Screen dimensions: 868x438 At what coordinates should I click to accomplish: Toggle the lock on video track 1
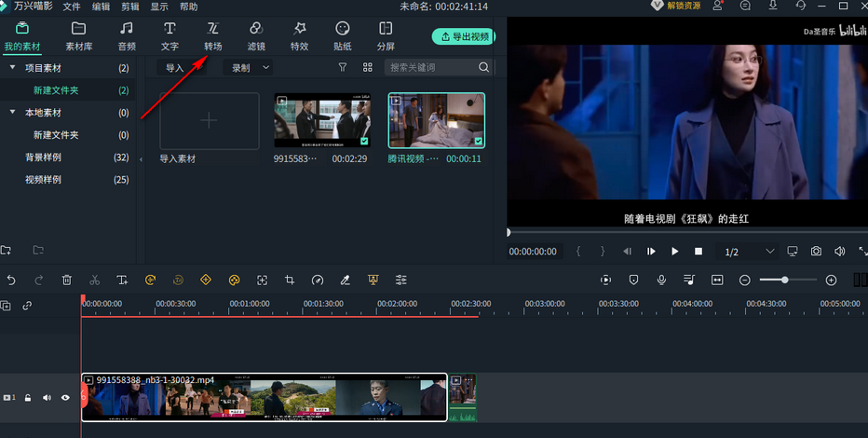28,398
